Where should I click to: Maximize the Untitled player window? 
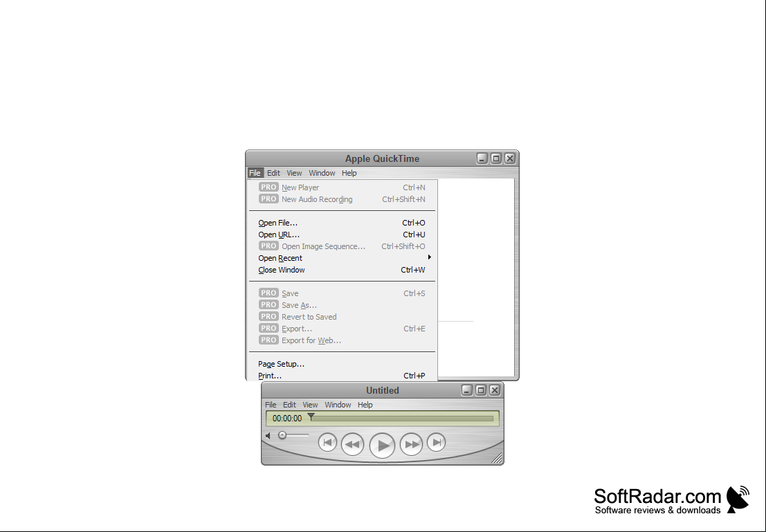point(481,390)
